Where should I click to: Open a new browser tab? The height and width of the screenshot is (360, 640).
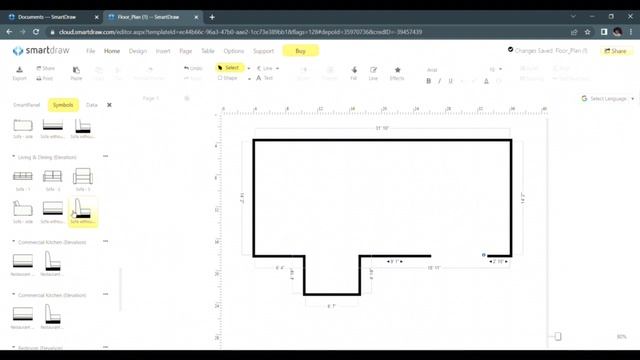tap(212, 17)
